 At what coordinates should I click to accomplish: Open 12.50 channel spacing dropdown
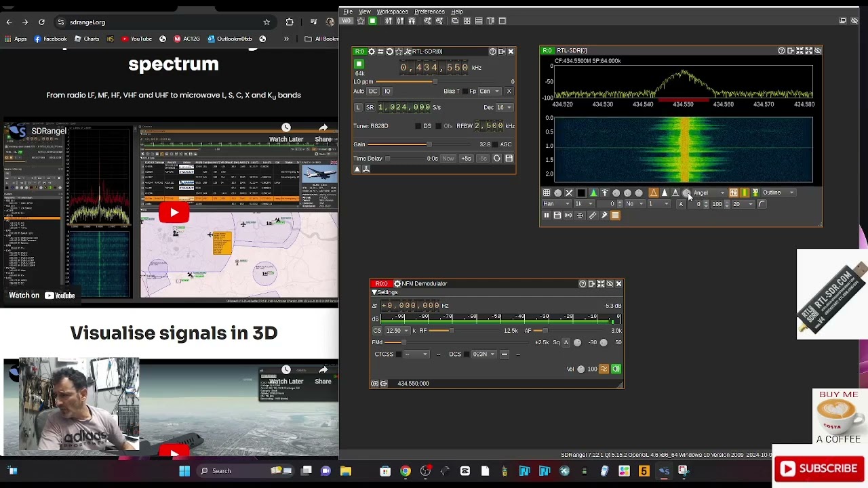pos(397,331)
